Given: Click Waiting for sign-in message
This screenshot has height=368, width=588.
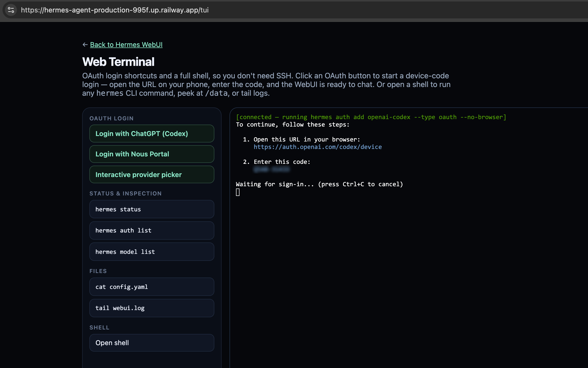Looking at the screenshot, I should coord(319,184).
